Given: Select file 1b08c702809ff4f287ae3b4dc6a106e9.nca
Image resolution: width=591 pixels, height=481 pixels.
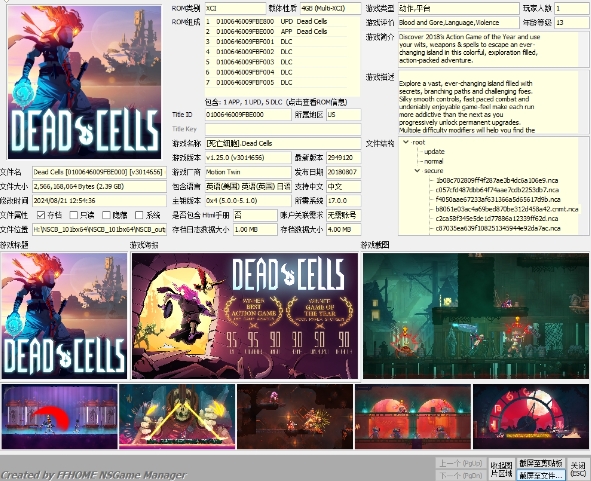Looking at the screenshot, I should (497, 180).
